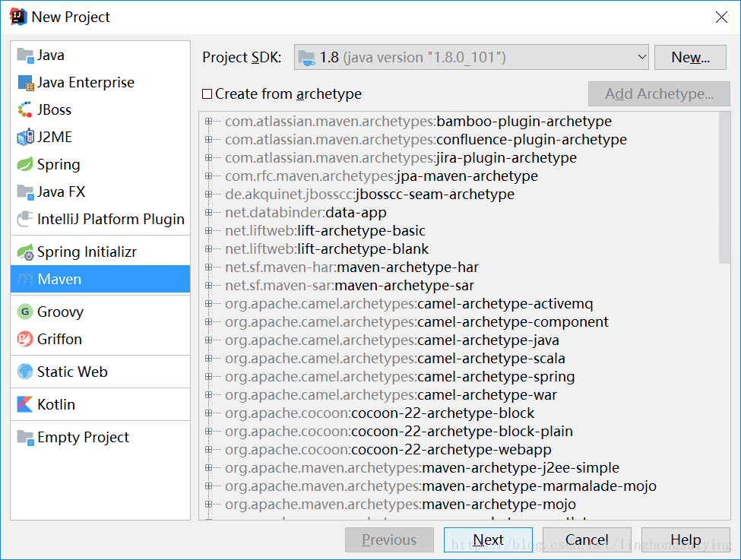Expand jbosscc-seam-archetype node
The image size is (741, 560).
pyautogui.click(x=208, y=195)
